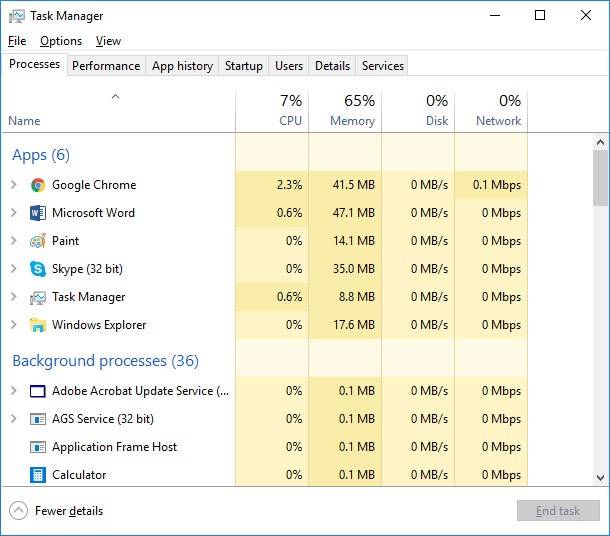Switch to the Details tab
Screen dimensions: 610x536
point(332,66)
